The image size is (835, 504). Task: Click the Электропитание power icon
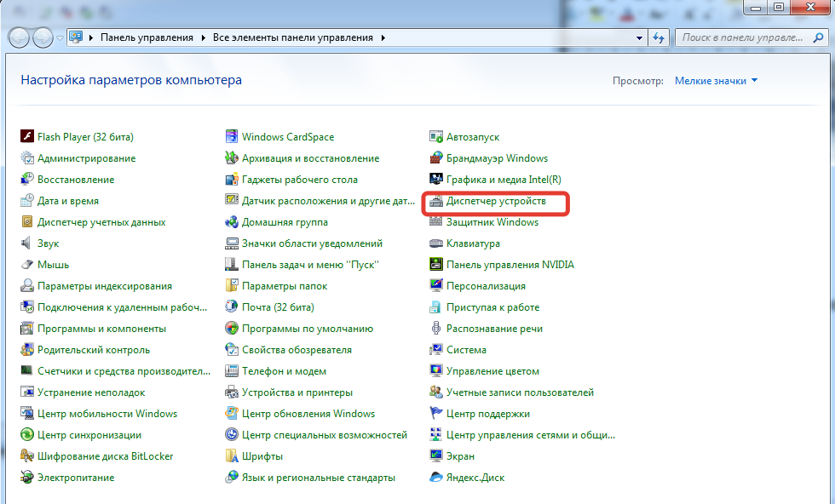coord(26,478)
